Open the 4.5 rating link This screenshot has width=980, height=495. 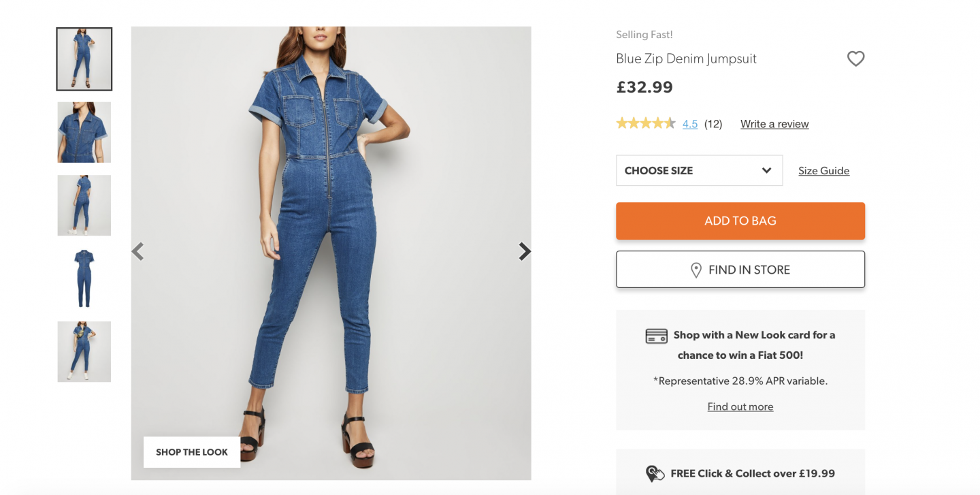(x=690, y=124)
